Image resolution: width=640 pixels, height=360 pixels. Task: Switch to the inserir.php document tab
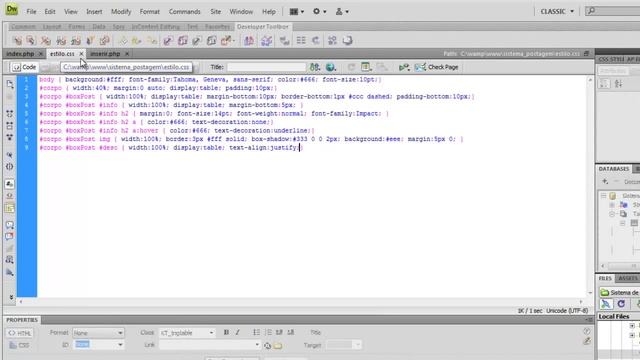[x=105, y=54]
